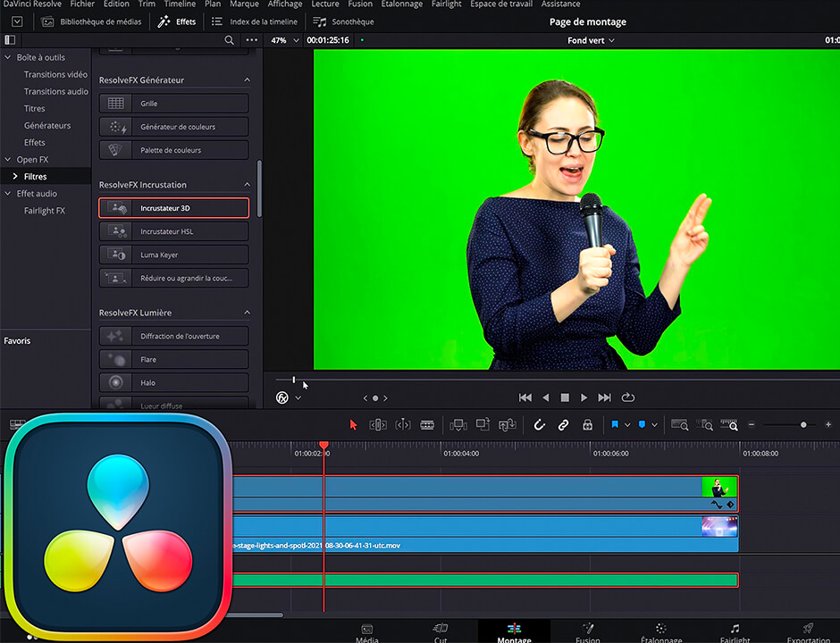Enable loop playback icon
Viewport: 840px width, 643px height.
click(x=627, y=397)
